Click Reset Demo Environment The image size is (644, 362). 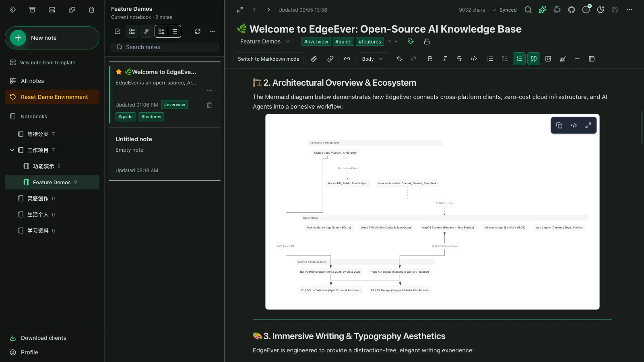point(52,97)
